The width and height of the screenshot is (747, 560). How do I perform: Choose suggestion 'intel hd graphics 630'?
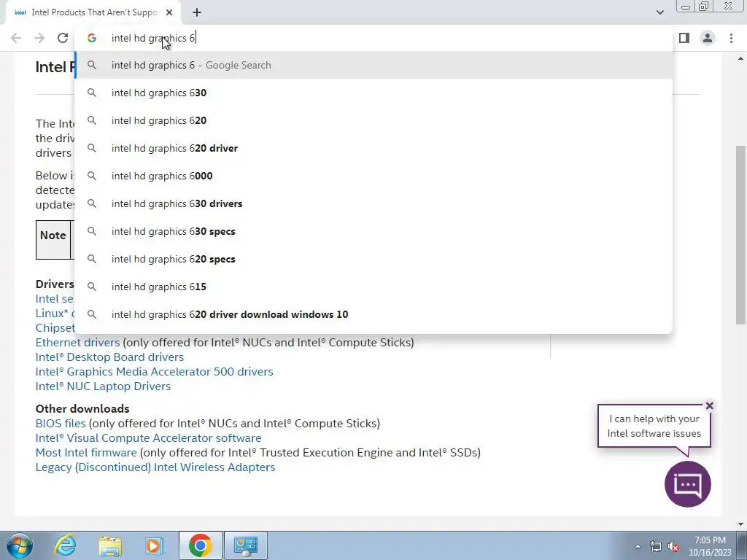coord(374,93)
